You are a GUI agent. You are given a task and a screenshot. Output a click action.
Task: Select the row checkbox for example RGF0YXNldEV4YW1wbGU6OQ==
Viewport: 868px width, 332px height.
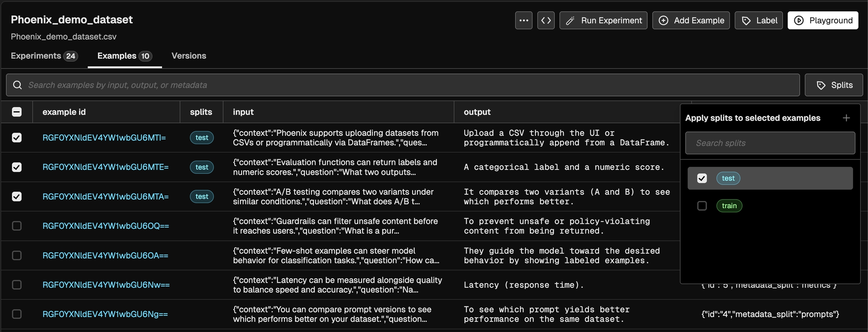click(x=17, y=226)
